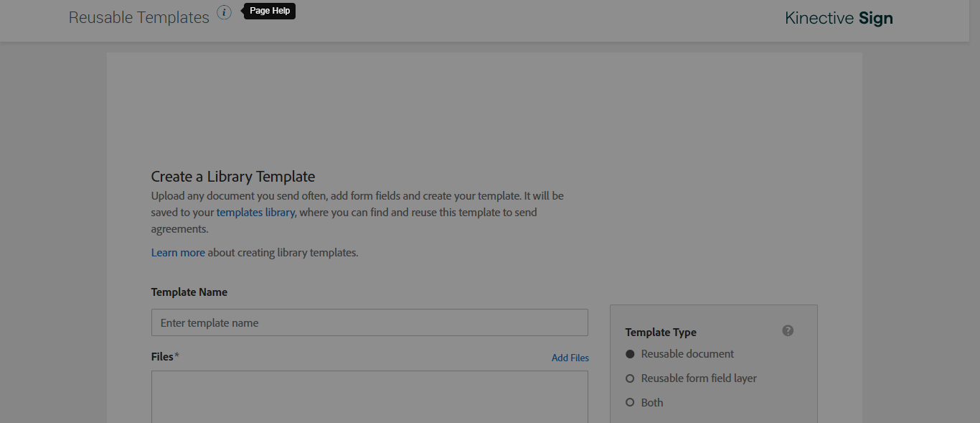The height and width of the screenshot is (423, 980).
Task: Focus the Enter template name field
Action: [x=369, y=323]
